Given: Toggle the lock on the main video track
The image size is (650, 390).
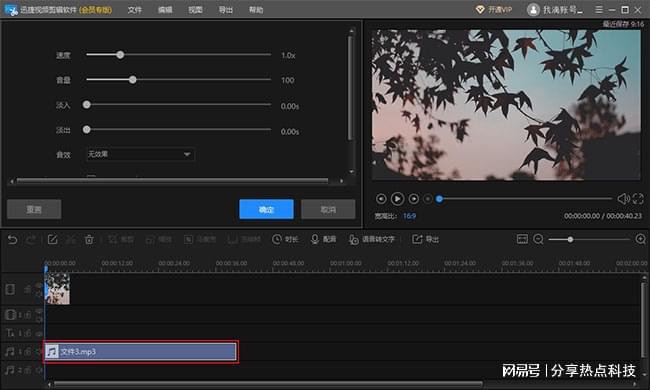Looking at the screenshot, I should pyautogui.click(x=28, y=289).
